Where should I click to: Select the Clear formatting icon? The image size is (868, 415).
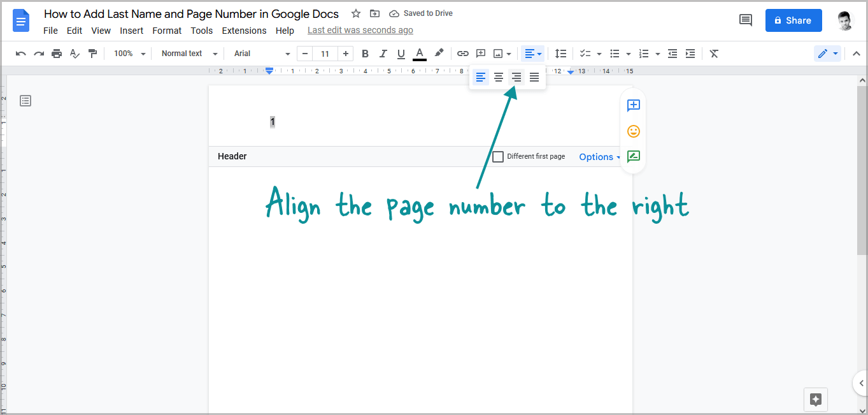pos(713,54)
